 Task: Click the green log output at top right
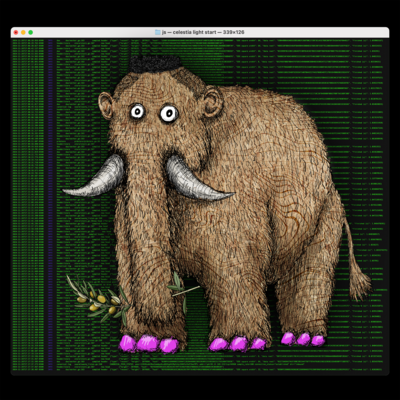tap(330, 57)
